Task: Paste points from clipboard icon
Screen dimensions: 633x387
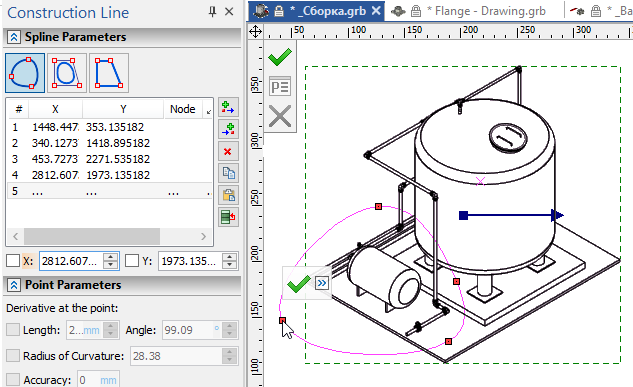Action: click(x=228, y=195)
